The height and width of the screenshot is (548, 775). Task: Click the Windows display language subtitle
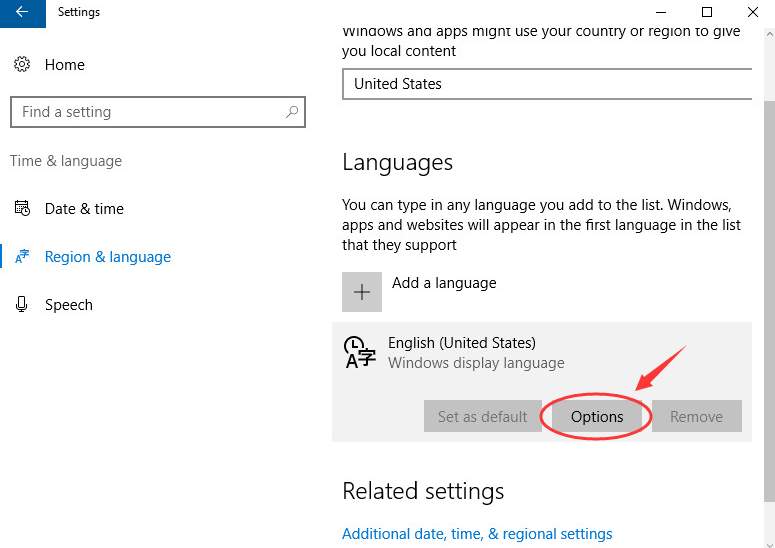click(476, 363)
